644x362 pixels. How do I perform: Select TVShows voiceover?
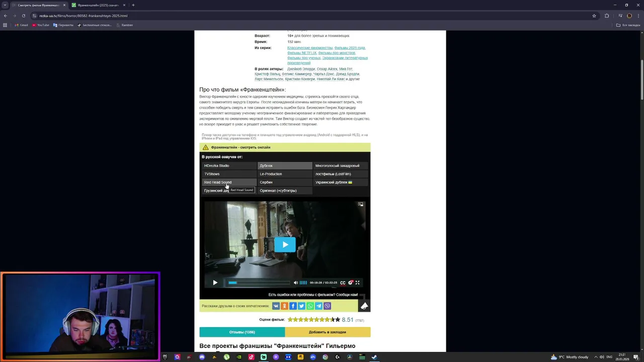[229, 174]
